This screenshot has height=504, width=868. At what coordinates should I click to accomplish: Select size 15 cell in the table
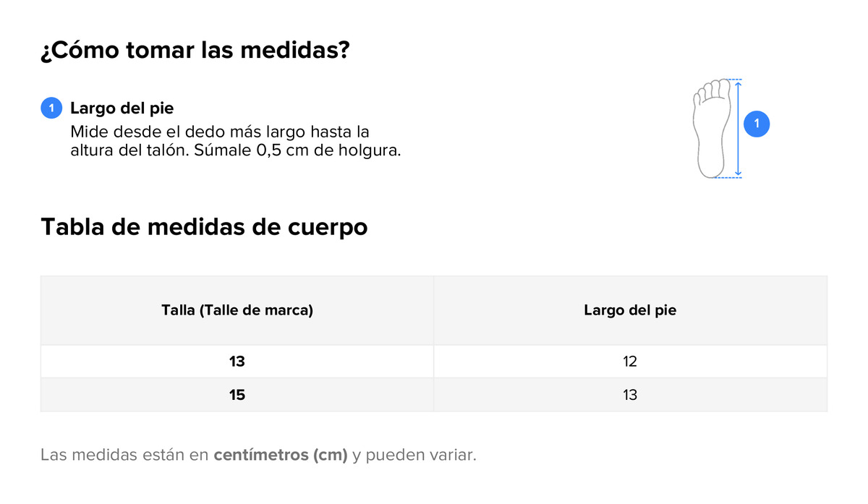237,395
